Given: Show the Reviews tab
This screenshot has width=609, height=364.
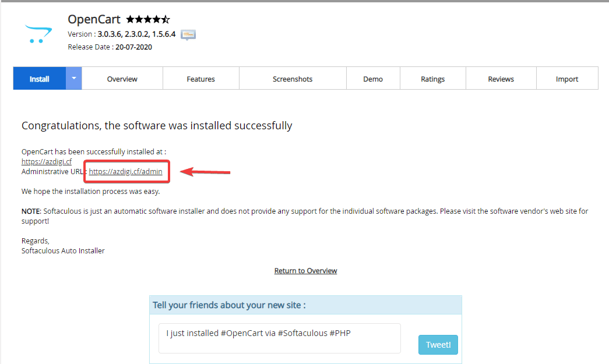Looking at the screenshot, I should 501,79.
